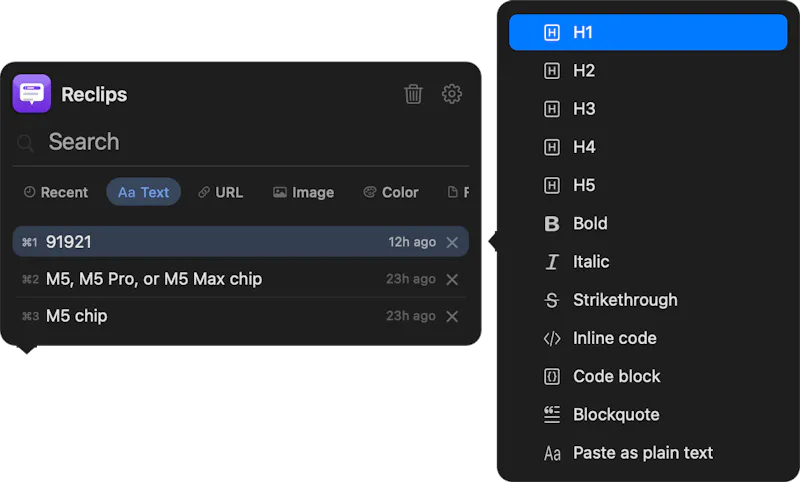Click the Code block braces icon

(x=552, y=376)
